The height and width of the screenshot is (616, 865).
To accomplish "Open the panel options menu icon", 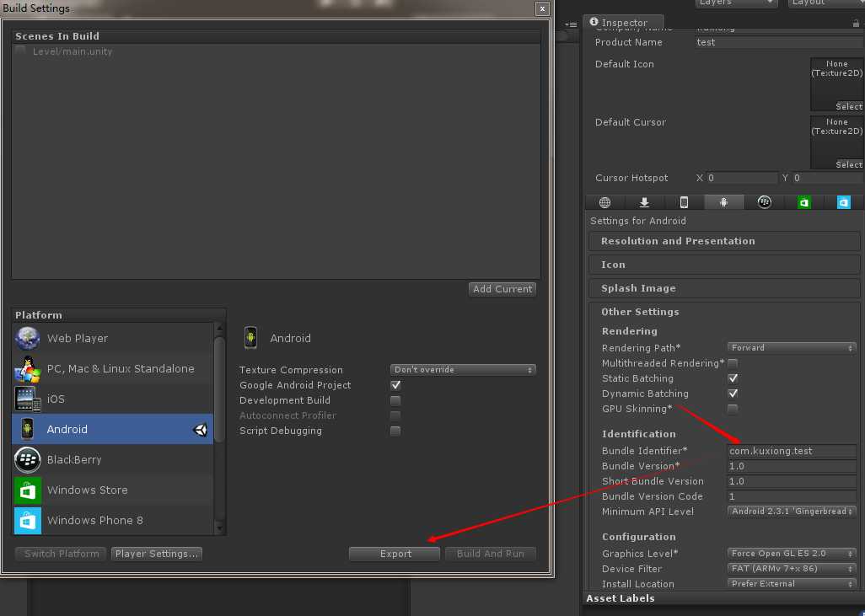I will 571,24.
